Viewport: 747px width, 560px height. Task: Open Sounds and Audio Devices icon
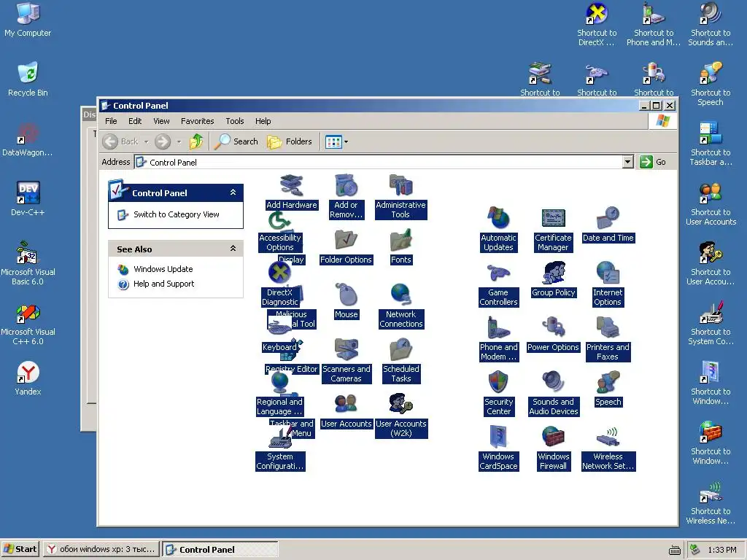click(553, 383)
